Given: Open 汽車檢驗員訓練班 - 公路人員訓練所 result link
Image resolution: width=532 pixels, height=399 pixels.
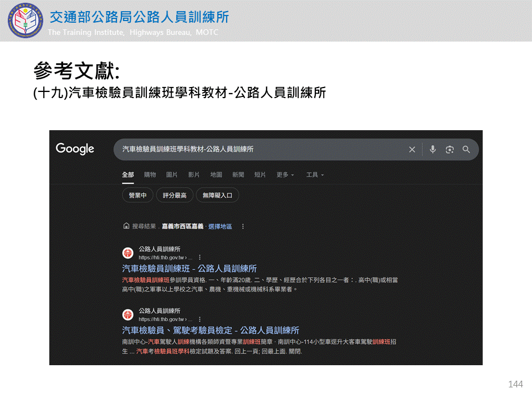Looking at the screenshot, I should (190, 269).
